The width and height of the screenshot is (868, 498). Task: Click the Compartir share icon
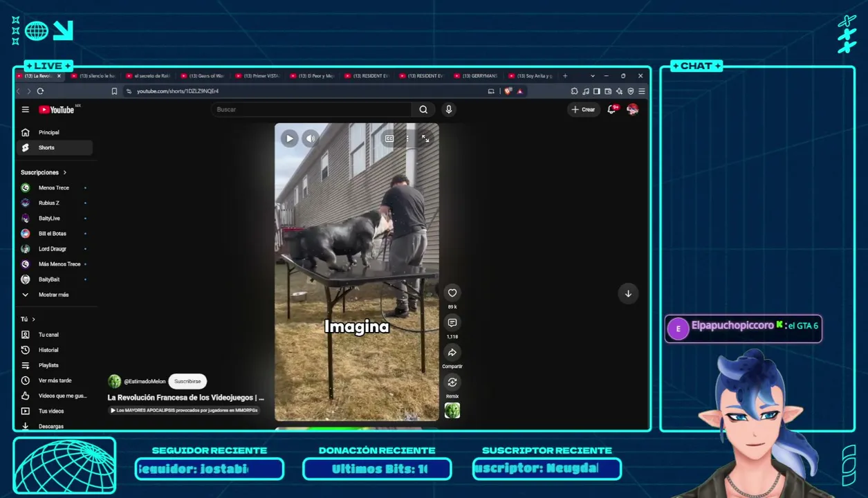[x=452, y=352]
